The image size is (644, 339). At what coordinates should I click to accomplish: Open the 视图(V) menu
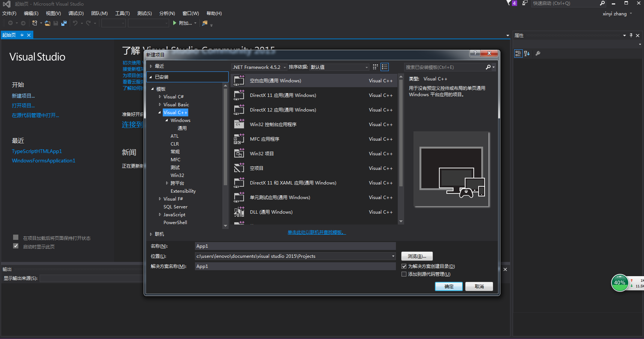tap(53, 13)
